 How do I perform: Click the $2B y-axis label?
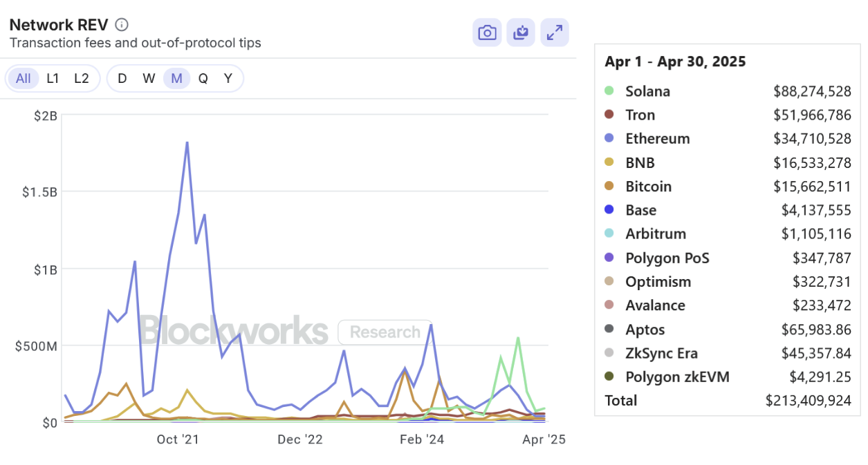(x=45, y=115)
